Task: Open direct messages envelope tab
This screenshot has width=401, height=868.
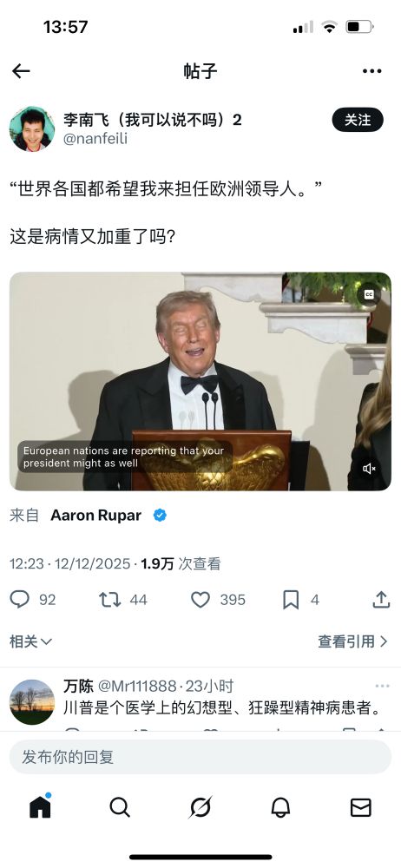Action: [361, 807]
